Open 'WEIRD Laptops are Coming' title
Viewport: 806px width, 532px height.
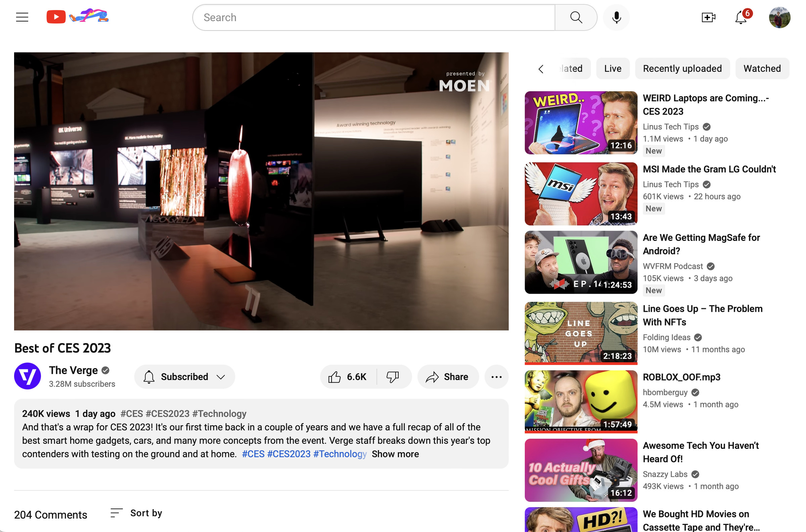click(x=706, y=104)
